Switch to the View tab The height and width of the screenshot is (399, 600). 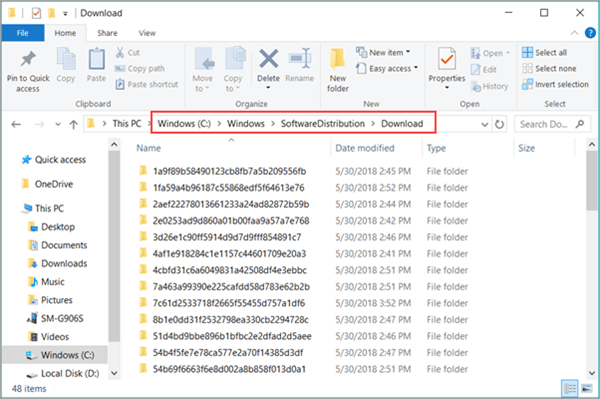(147, 33)
